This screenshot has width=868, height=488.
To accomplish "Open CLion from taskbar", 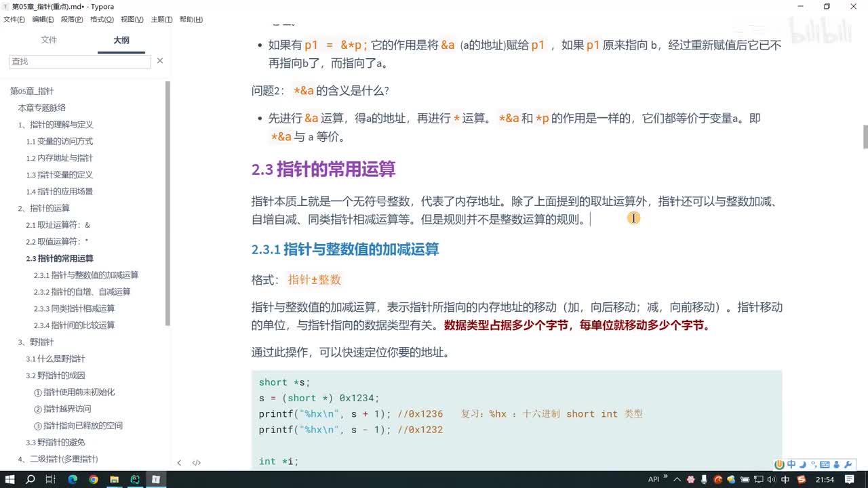I will [135, 479].
